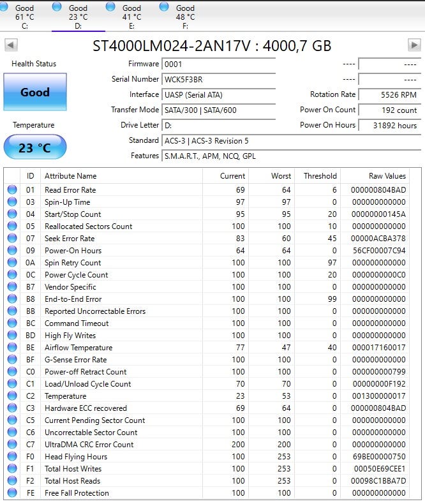This screenshot has height=504, width=425.
Task: Select drive E: tab showing 41 °C
Action: (x=132, y=16)
